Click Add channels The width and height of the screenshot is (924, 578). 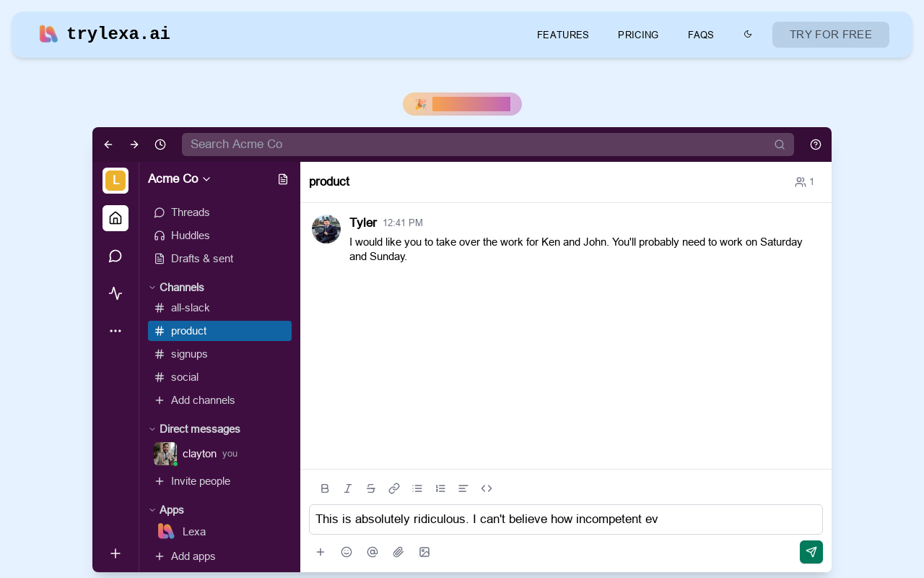tap(219, 400)
